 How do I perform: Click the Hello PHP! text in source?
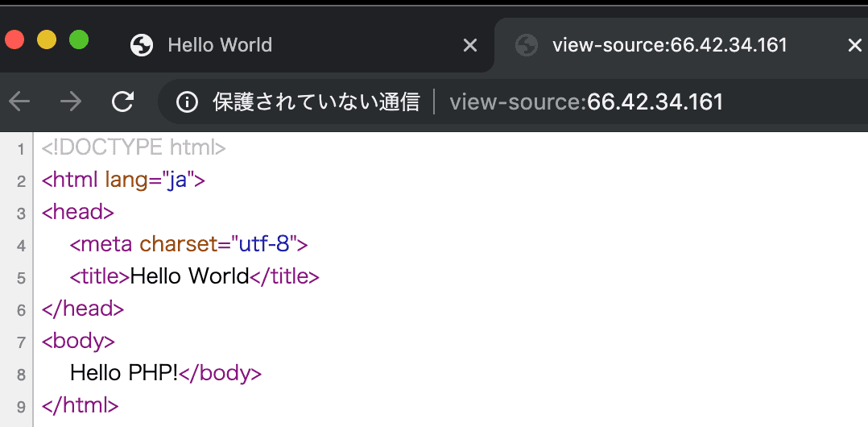(x=123, y=373)
